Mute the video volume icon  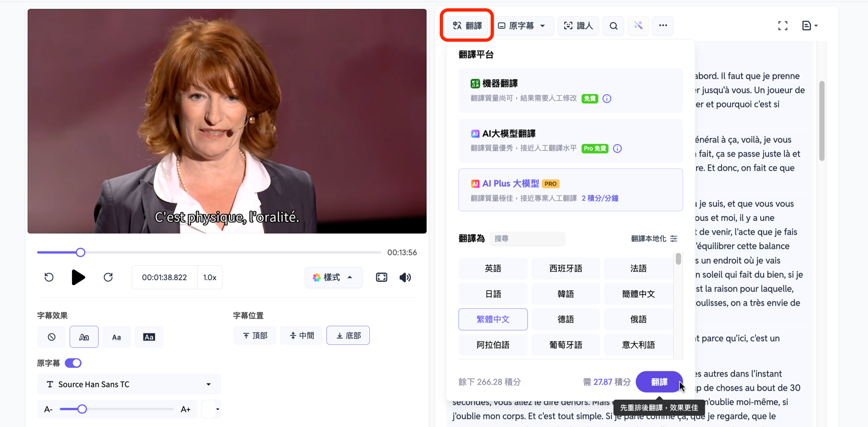pyautogui.click(x=405, y=277)
